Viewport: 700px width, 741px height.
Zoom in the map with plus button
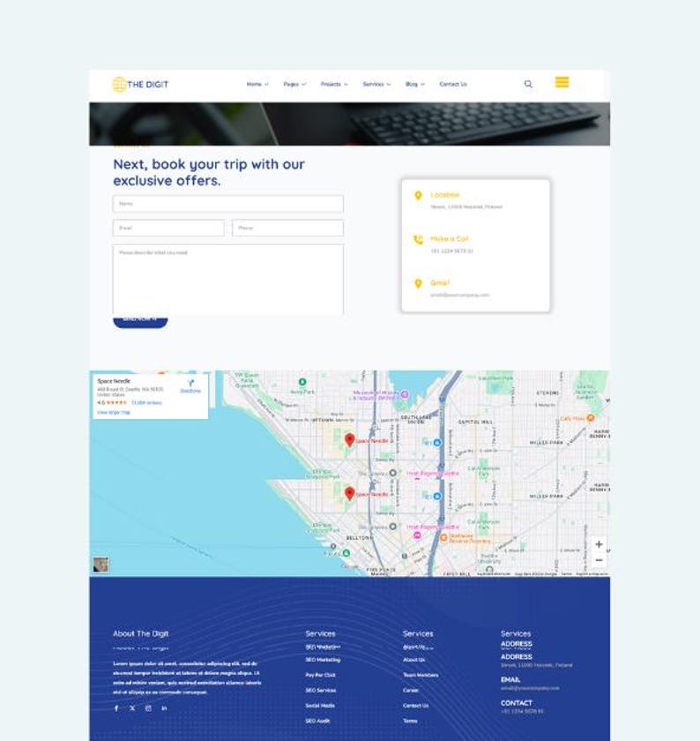pos(599,544)
